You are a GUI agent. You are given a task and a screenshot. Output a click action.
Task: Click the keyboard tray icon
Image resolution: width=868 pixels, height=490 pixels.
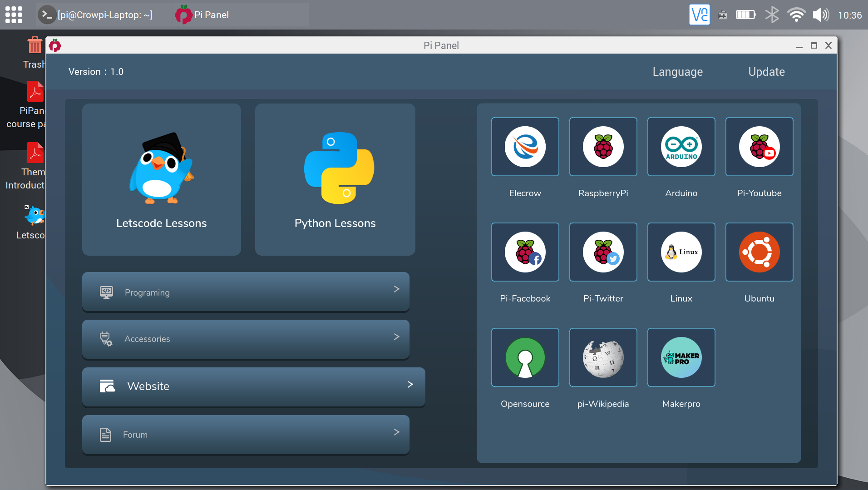point(723,15)
